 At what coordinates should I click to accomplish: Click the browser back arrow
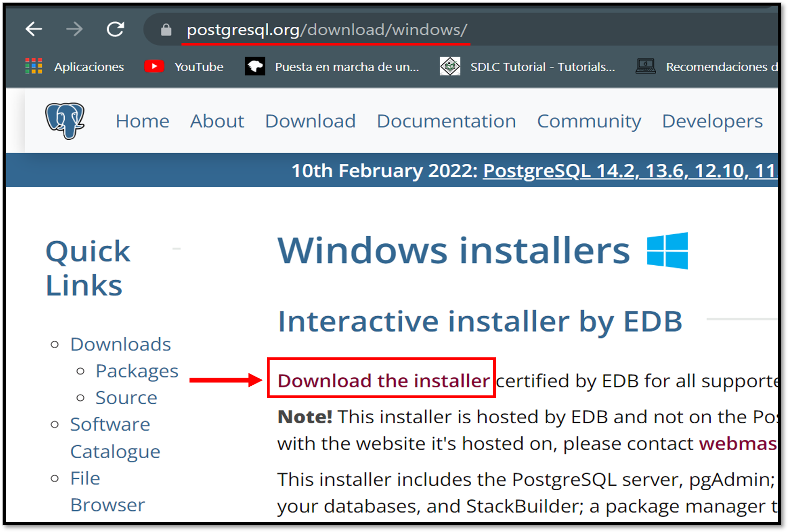click(34, 29)
